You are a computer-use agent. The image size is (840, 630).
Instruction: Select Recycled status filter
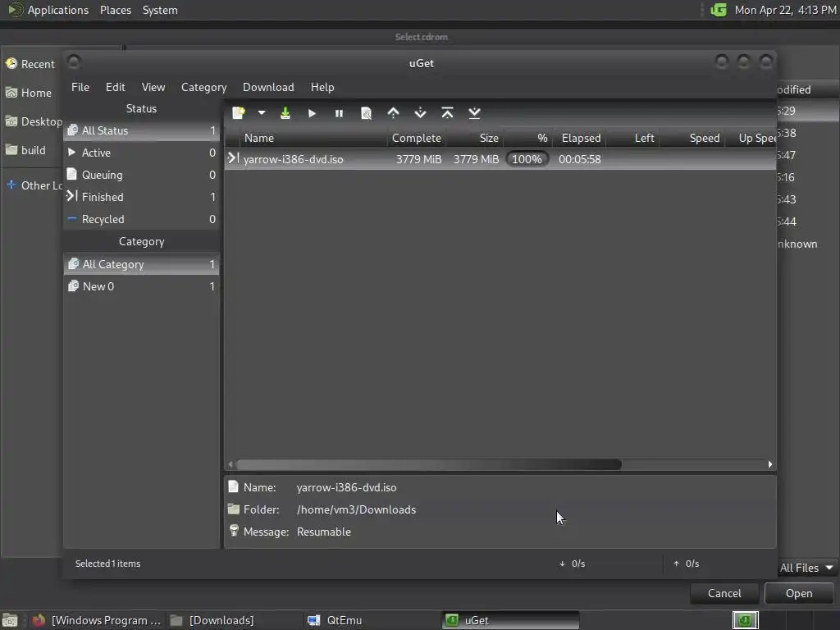pyautogui.click(x=141, y=219)
